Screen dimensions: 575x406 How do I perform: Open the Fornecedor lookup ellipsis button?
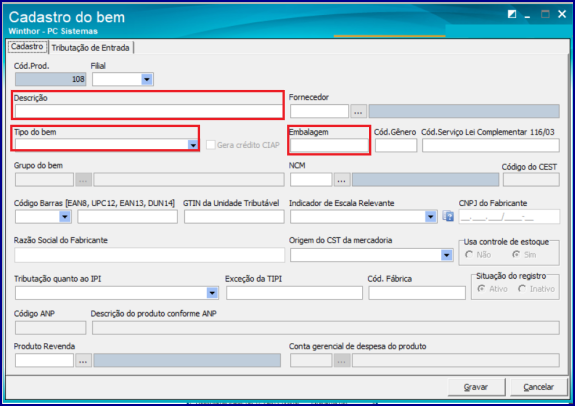coord(358,111)
